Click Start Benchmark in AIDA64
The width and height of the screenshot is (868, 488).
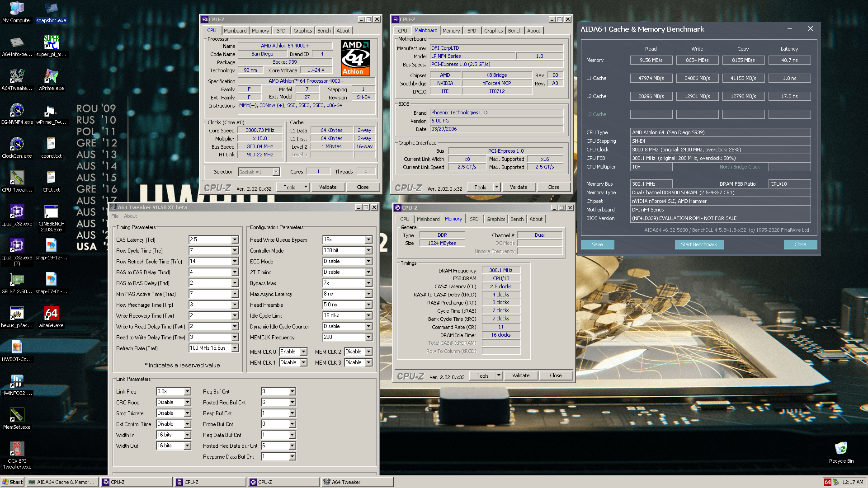pyautogui.click(x=699, y=244)
